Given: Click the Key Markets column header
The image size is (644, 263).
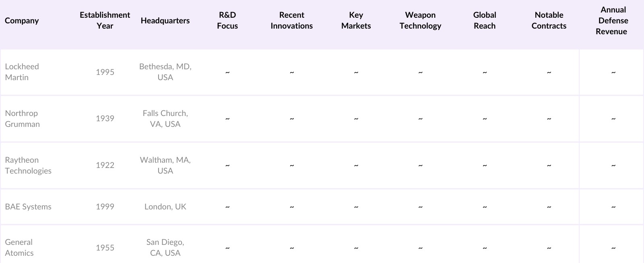Looking at the screenshot, I should [356, 21].
